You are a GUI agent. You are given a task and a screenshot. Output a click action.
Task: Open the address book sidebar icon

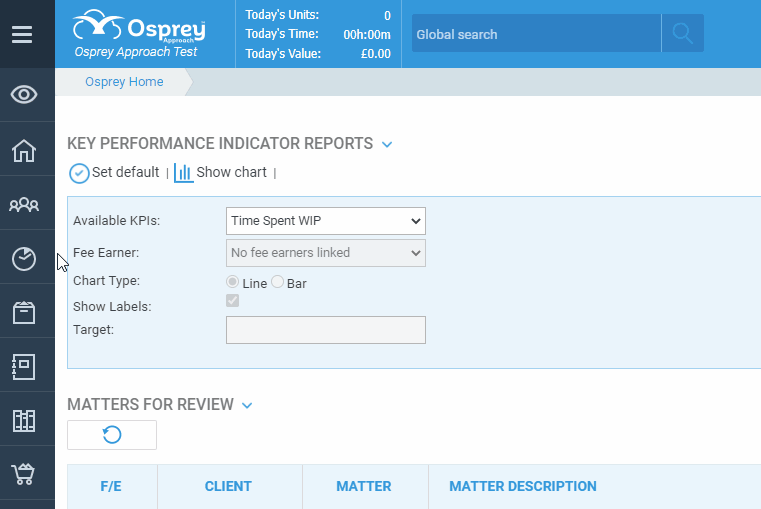[24, 366]
